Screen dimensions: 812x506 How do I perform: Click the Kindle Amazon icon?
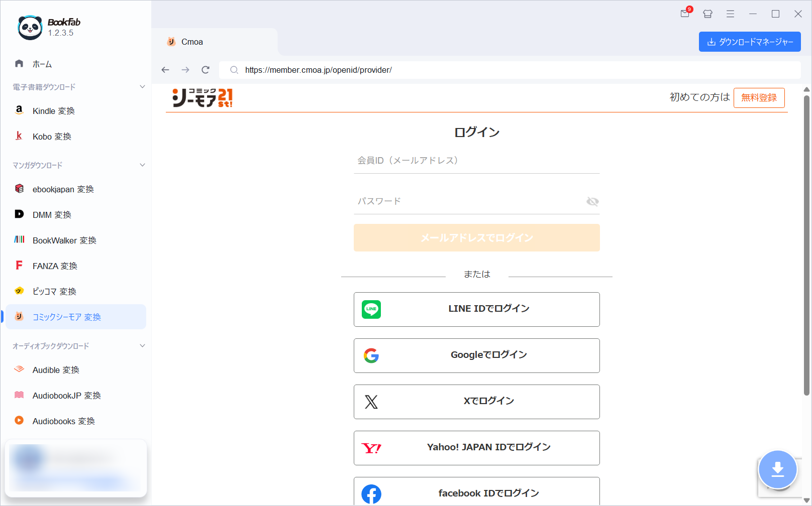coord(19,110)
